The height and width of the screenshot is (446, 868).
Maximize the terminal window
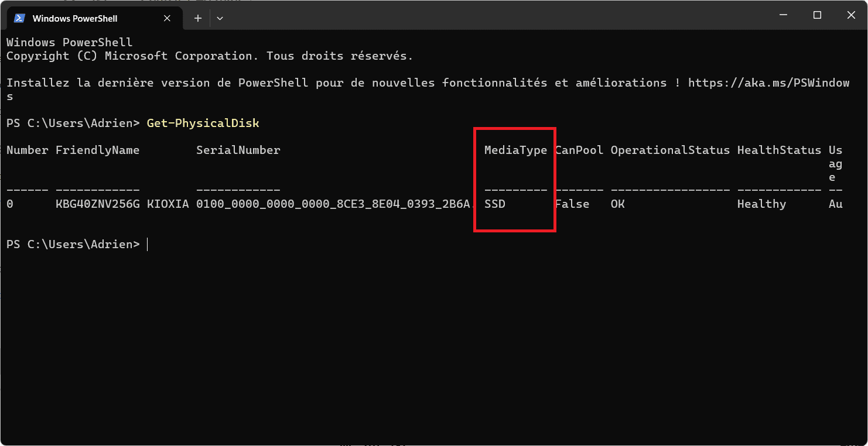tap(817, 15)
